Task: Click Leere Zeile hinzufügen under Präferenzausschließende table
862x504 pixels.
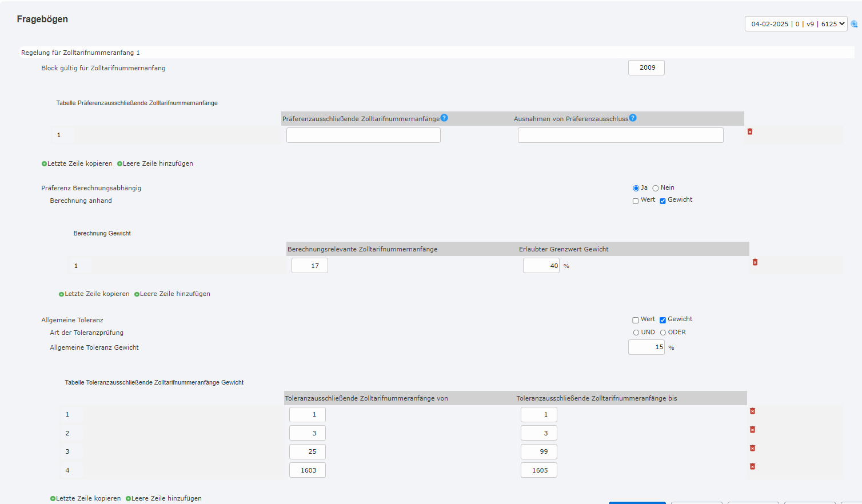Action: pyautogui.click(x=158, y=163)
